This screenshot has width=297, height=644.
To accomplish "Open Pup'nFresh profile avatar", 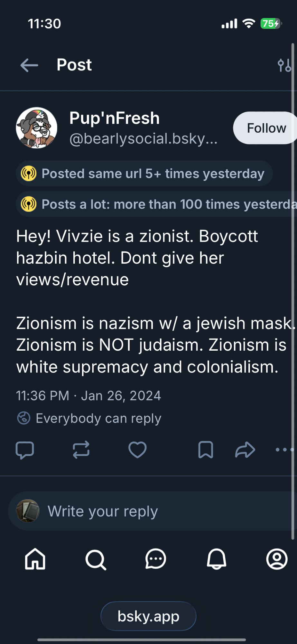I will click(37, 128).
